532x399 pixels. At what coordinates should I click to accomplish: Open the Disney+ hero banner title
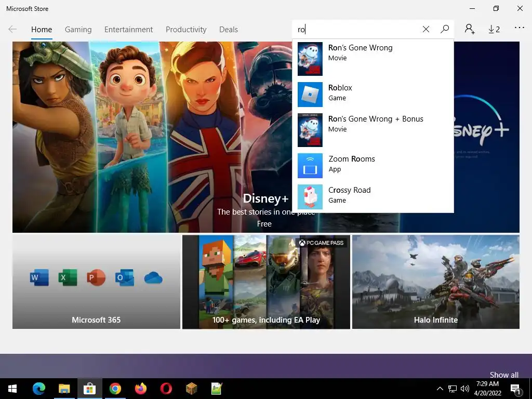click(x=265, y=198)
